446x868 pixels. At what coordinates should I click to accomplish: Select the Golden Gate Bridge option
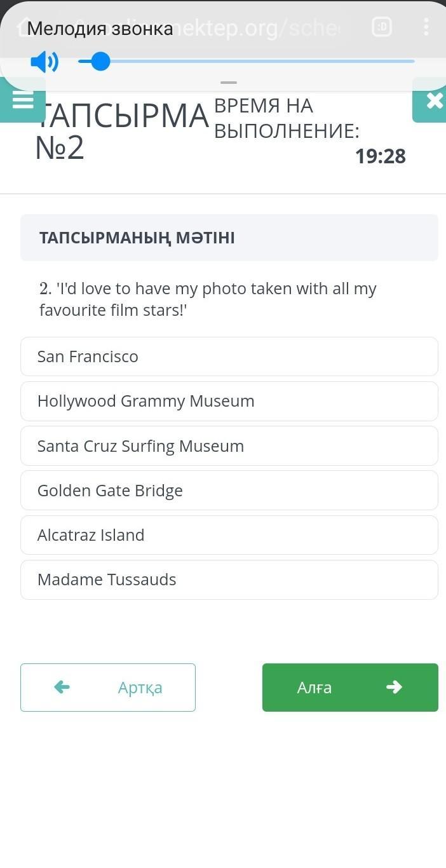(229, 491)
